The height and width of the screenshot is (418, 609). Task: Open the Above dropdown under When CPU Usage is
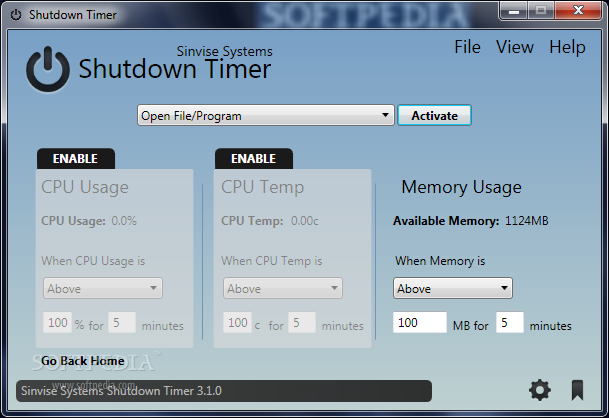coord(103,288)
